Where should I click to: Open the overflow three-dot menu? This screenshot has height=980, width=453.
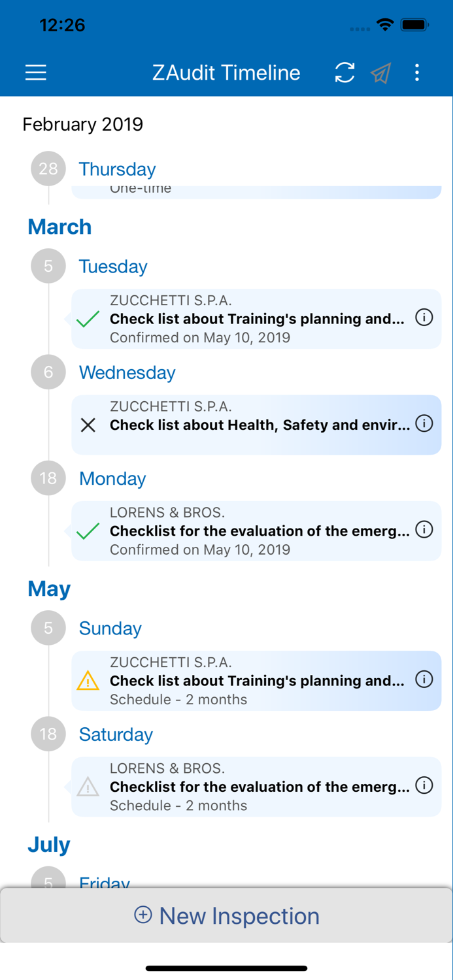417,73
